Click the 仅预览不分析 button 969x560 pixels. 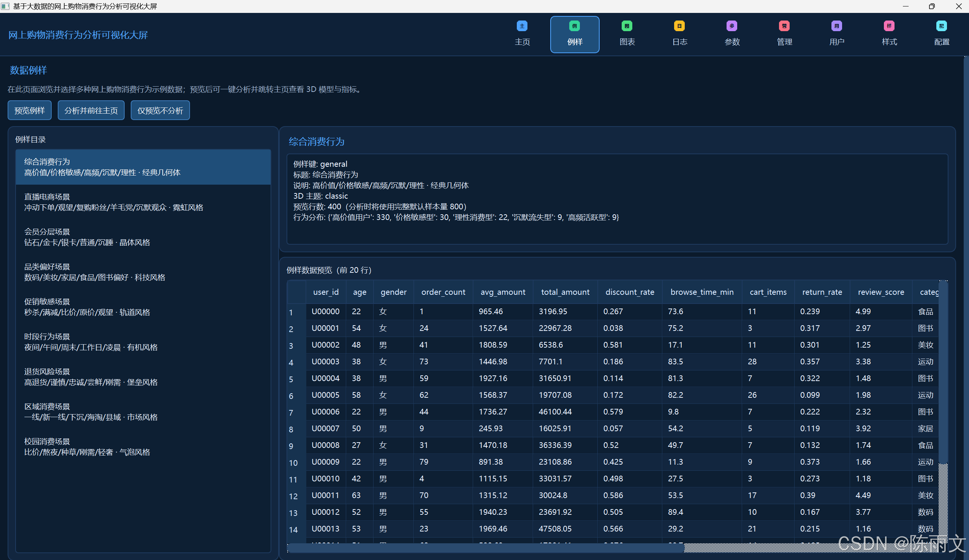coord(160,111)
